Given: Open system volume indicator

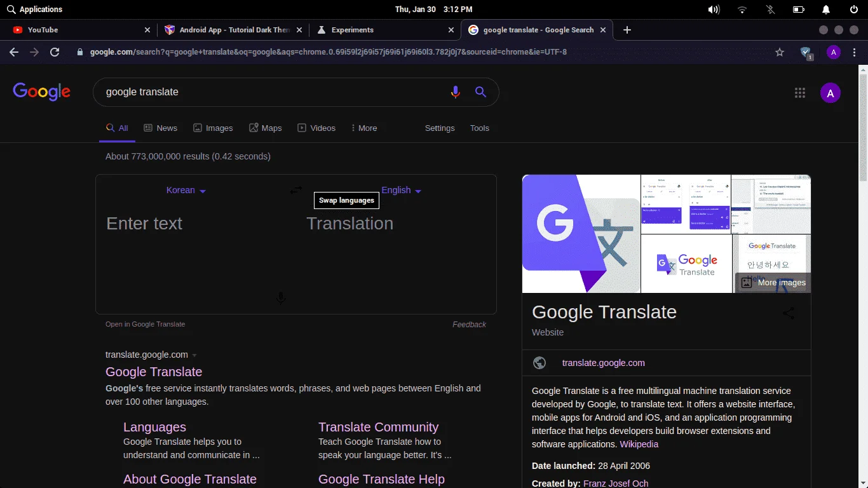Looking at the screenshot, I should 714,10.
